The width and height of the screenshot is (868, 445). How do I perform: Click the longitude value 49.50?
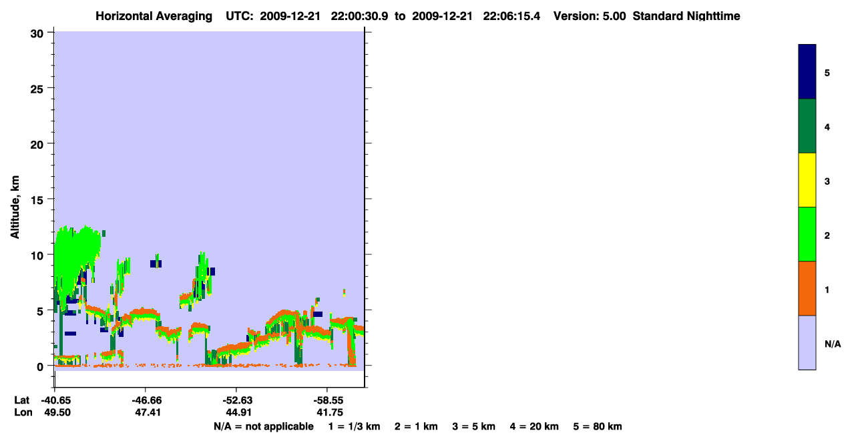coord(57,412)
